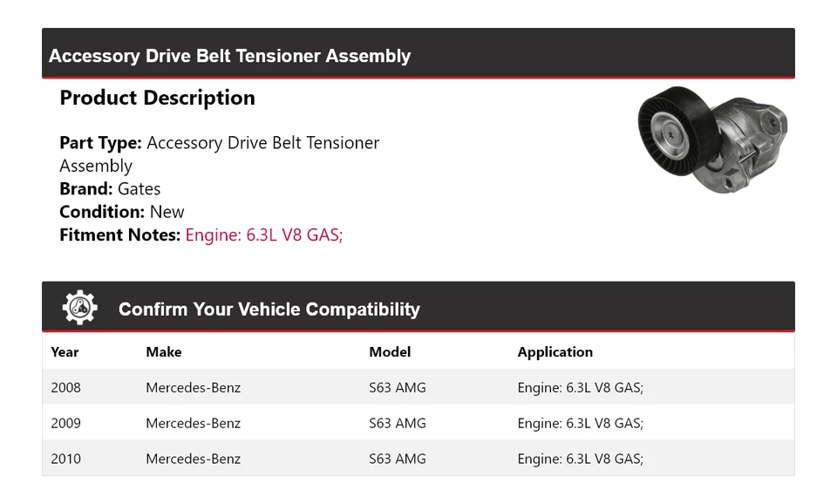Viewport: 837px width, 504px height.
Task: Click Mercedes-Benz in the 2008 row
Action: tap(193, 387)
